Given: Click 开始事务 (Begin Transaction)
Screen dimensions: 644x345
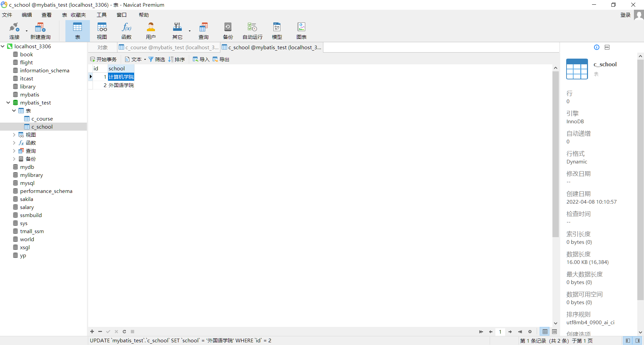Looking at the screenshot, I should tap(103, 60).
